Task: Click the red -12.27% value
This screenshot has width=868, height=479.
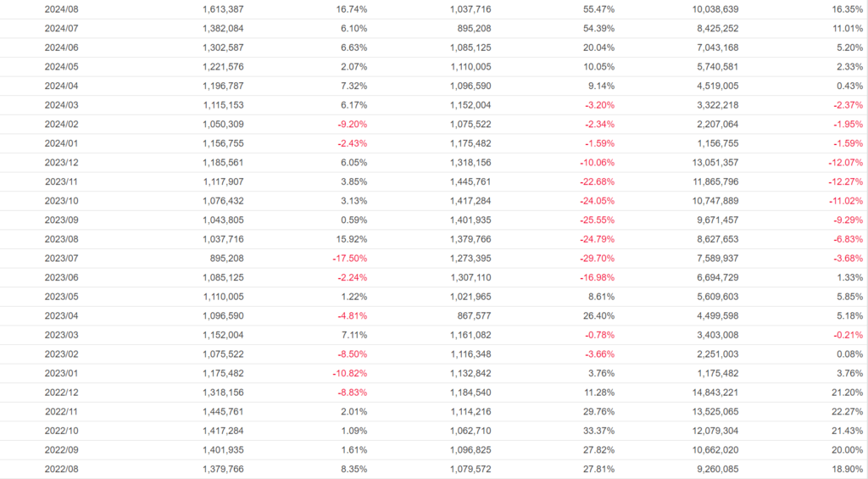Action: pos(845,181)
